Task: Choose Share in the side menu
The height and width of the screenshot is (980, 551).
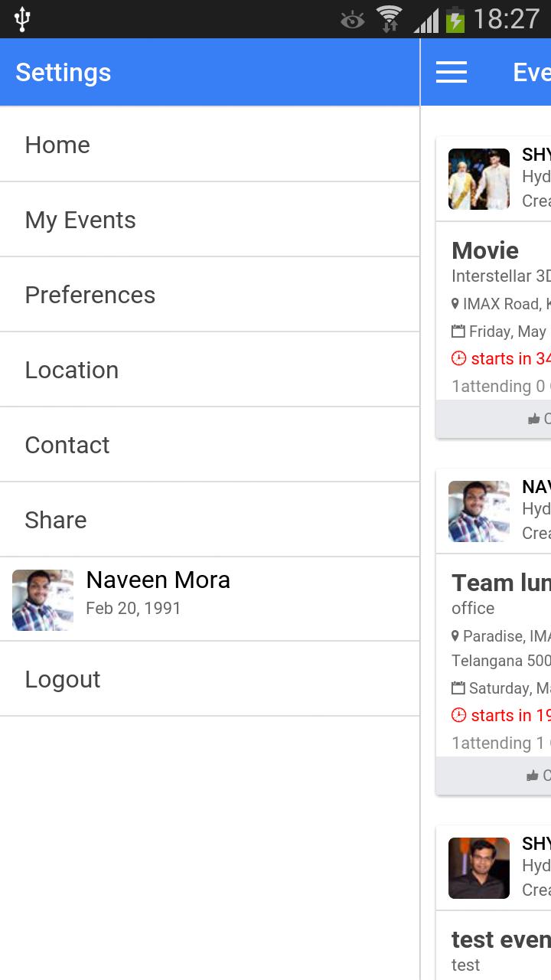Action: tap(210, 520)
